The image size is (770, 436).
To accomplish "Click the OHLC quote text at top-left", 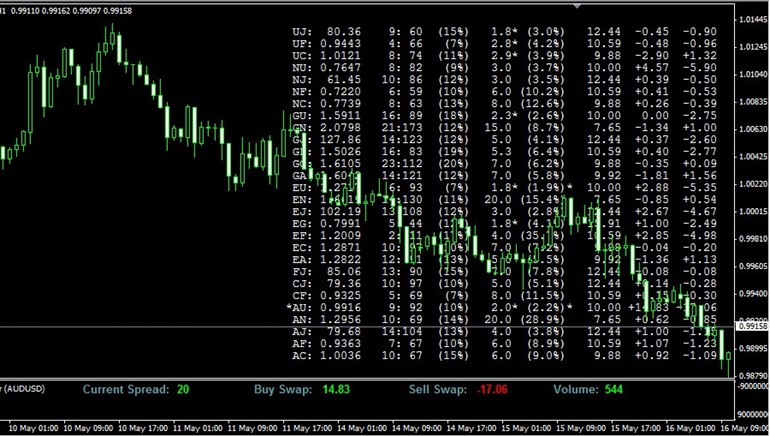I will [x=65, y=11].
